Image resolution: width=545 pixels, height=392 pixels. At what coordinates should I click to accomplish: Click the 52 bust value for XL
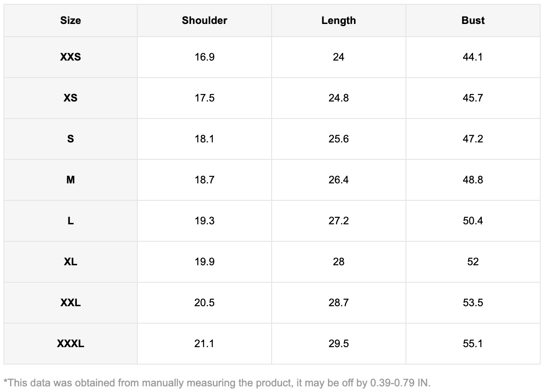(473, 262)
